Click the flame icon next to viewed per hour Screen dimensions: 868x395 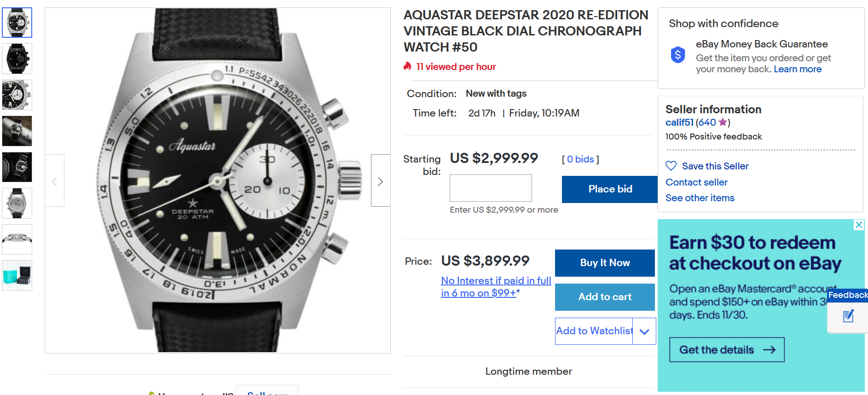[x=407, y=66]
